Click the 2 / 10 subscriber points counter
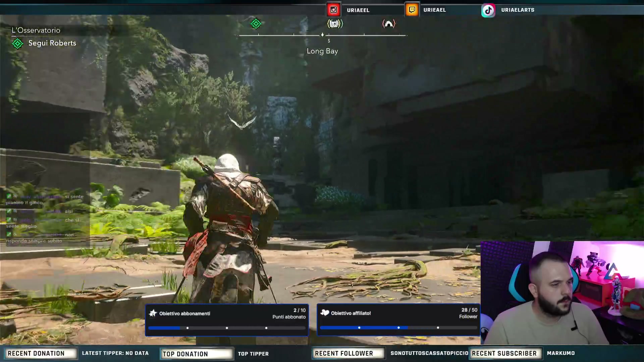Screen dimensions: 644x362 [300, 310]
